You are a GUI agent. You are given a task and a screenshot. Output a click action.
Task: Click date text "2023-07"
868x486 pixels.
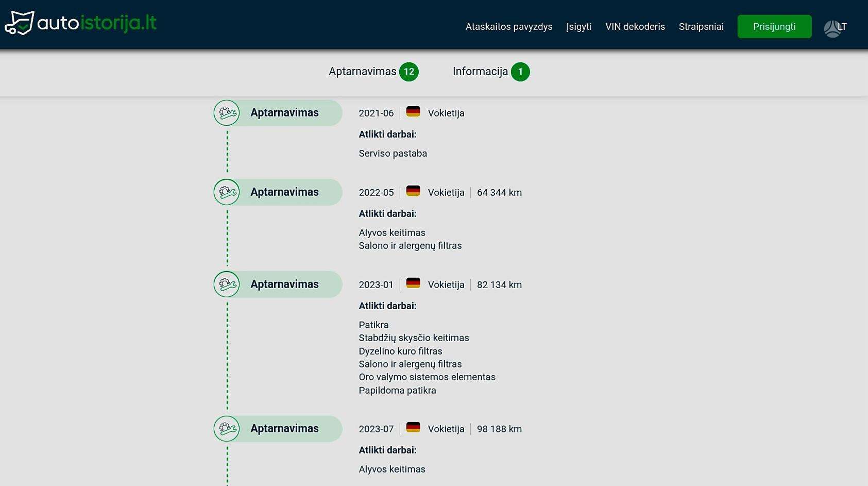(376, 429)
